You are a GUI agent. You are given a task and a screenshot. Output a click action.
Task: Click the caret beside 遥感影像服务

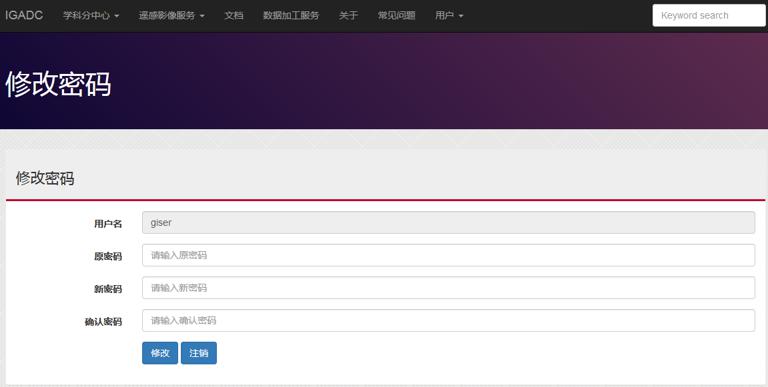(202, 16)
